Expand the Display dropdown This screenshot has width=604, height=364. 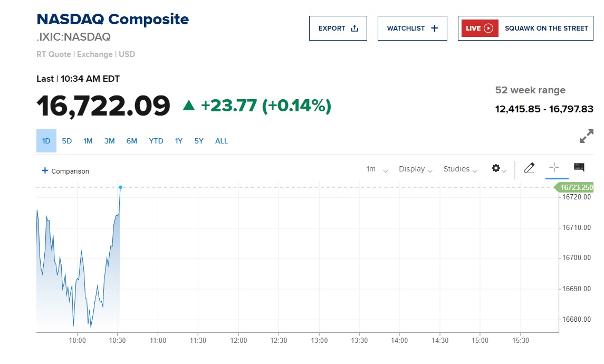click(x=416, y=169)
